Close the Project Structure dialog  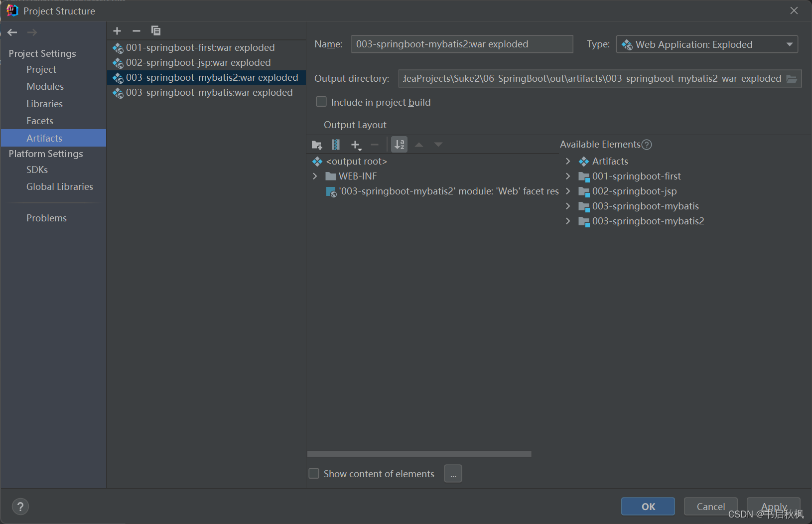click(794, 10)
